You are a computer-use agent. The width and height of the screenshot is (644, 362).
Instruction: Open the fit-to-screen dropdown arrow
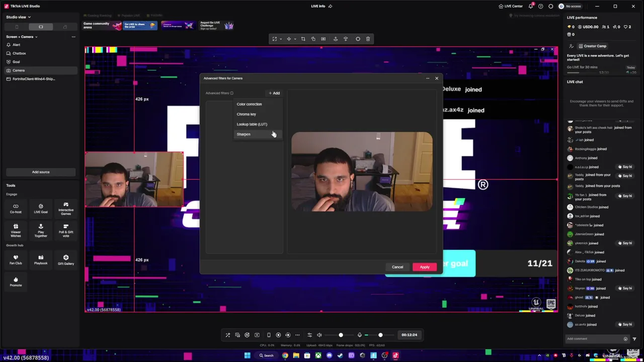coord(281,39)
